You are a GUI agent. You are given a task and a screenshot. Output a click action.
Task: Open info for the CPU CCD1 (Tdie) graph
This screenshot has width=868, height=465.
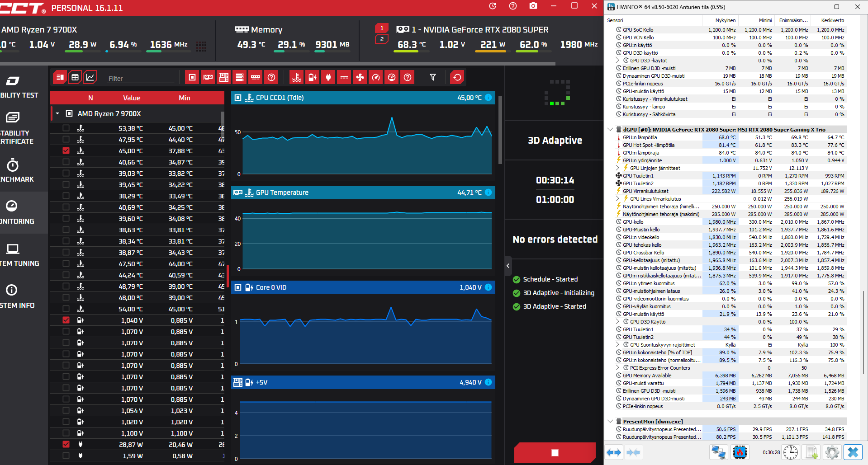489,98
